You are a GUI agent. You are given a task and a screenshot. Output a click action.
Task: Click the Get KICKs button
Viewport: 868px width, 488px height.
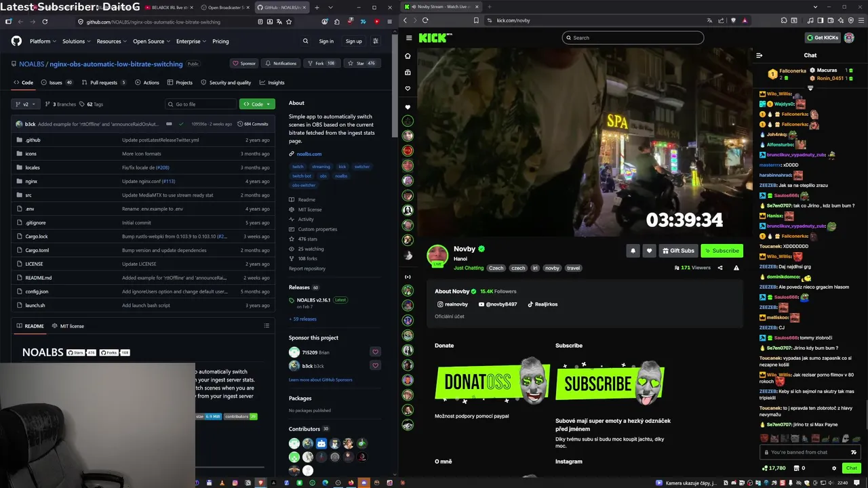coord(823,38)
